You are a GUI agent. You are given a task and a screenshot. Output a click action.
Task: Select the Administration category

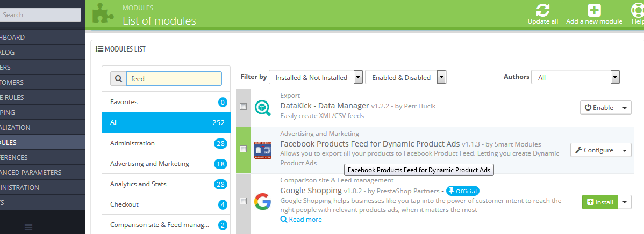166,143
